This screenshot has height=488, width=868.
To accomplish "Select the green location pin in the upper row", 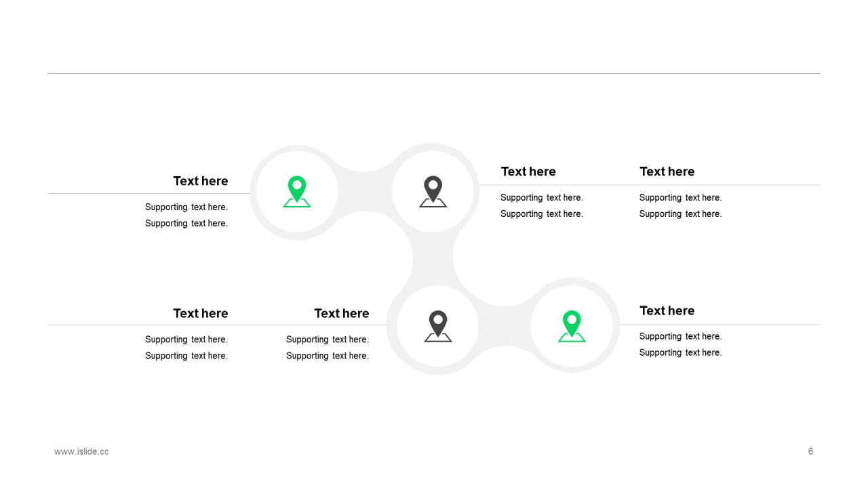I will pyautogui.click(x=297, y=192).
